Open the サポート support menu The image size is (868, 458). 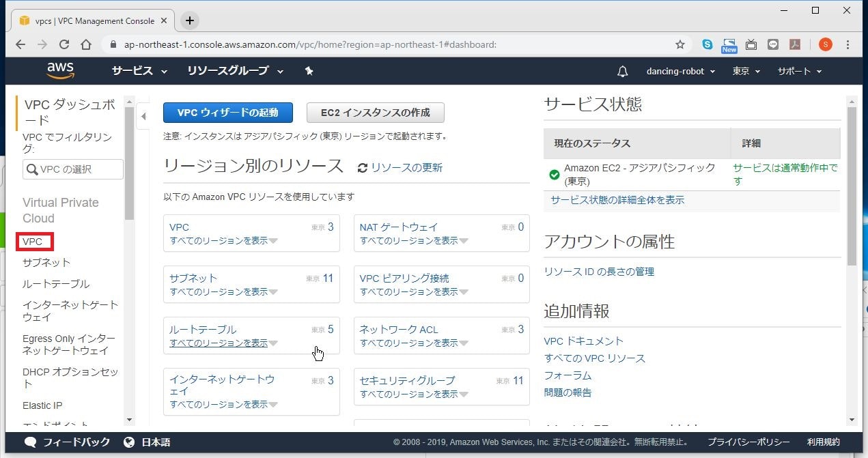tap(799, 71)
